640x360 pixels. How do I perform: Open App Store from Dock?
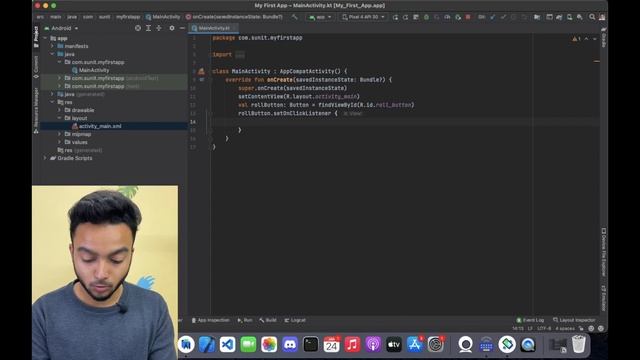pyautogui.click(x=415, y=344)
